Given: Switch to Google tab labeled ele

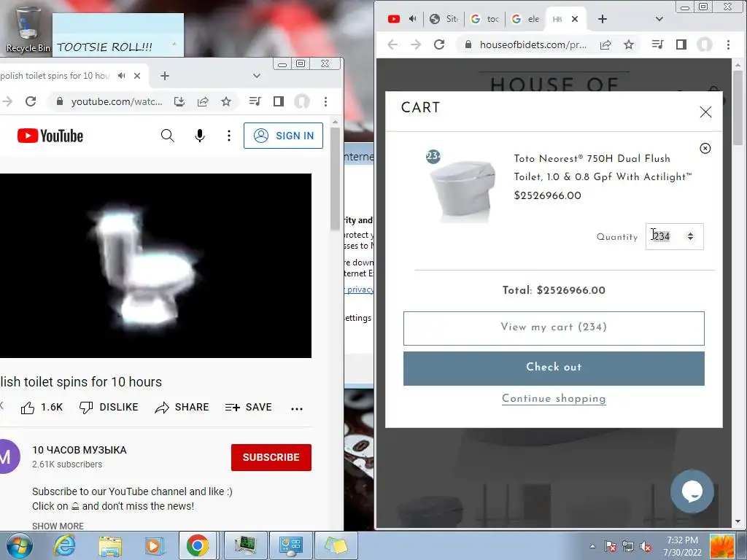Looking at the screenshot, I should 525,19.
